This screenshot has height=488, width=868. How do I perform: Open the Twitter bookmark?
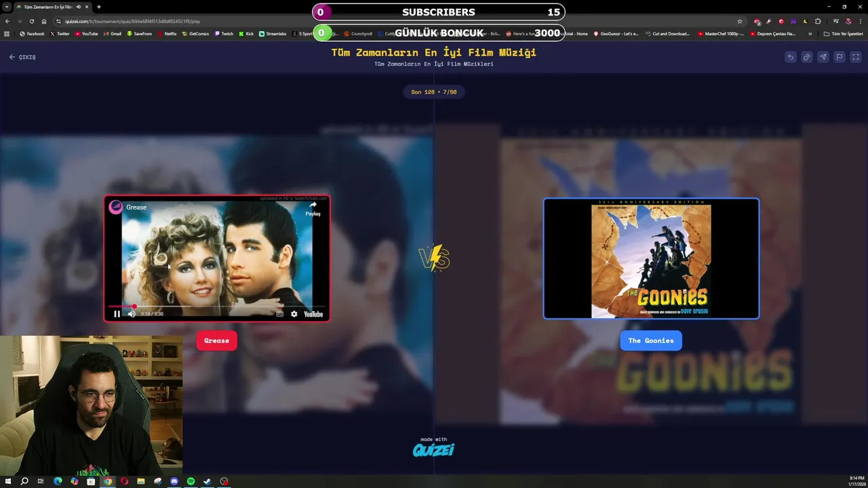[x=60, y=33]
